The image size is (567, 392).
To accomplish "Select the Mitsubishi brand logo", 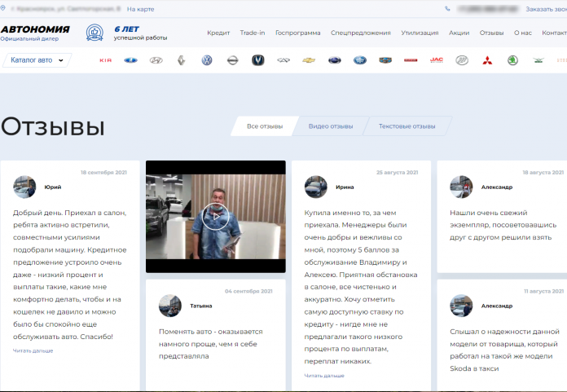I will click(487, 60).
